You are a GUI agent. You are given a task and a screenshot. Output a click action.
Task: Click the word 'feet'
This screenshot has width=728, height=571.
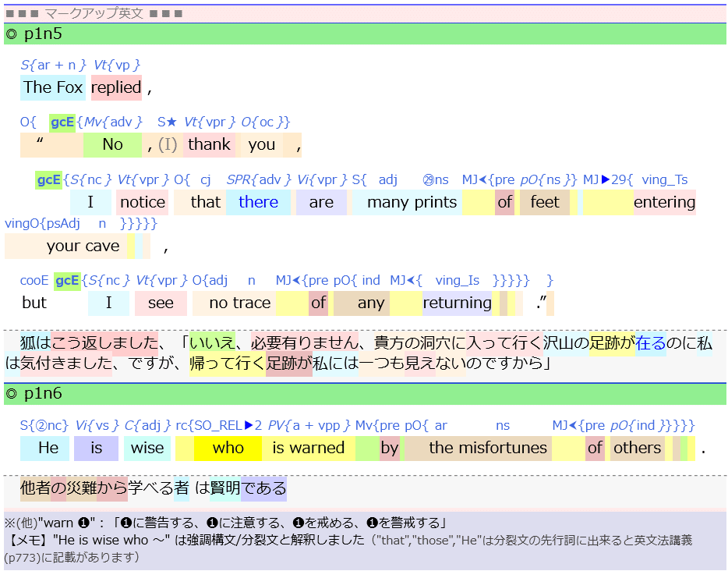[545, 202]
